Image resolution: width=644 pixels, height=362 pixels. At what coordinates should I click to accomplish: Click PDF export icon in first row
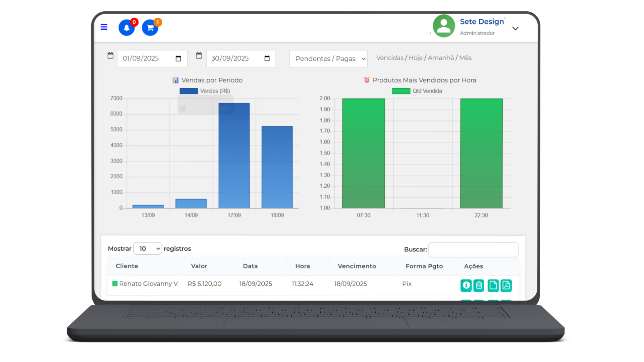(506, 285)
